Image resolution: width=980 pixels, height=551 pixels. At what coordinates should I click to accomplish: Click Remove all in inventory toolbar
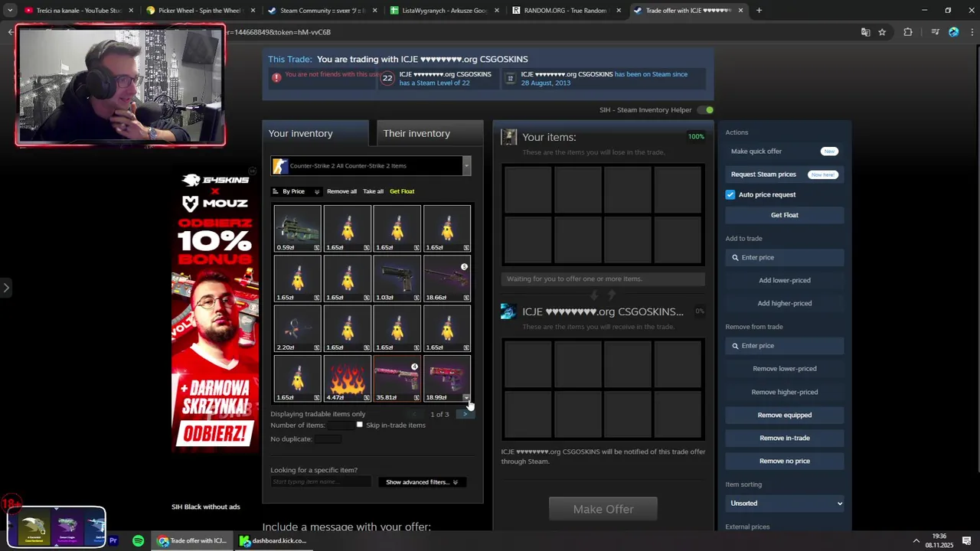pyautogui.click(x=341, y=191)
